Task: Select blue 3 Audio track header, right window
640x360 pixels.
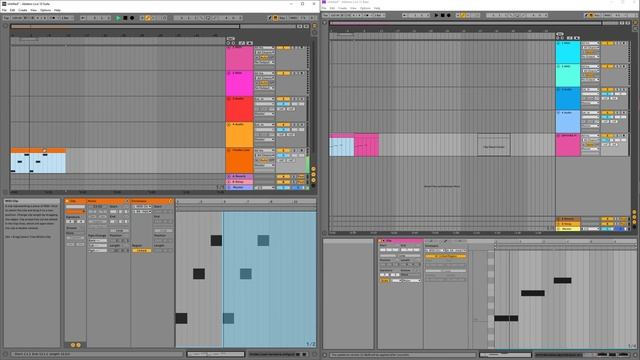Action: [x=568, y=99]
